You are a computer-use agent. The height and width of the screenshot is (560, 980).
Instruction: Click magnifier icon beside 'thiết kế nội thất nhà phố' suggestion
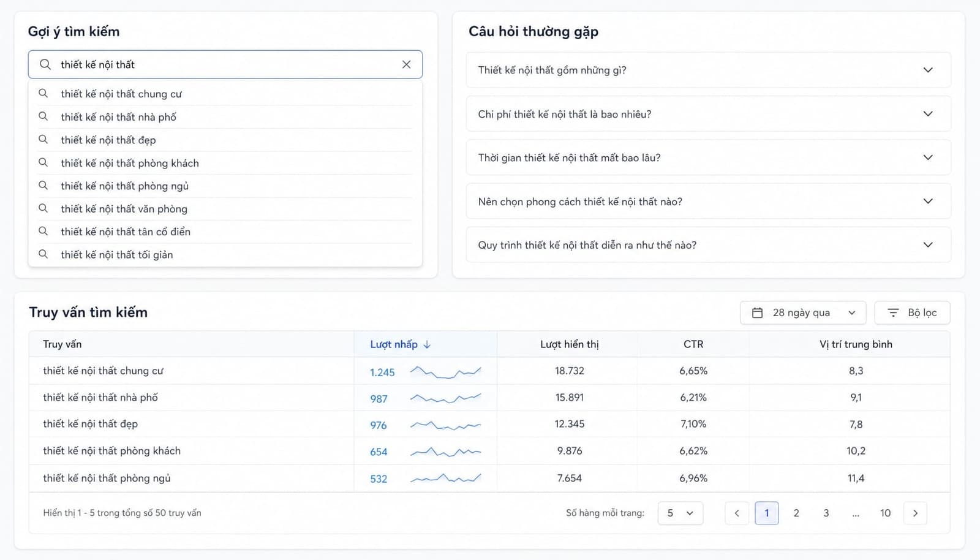(x=43, y=116)
